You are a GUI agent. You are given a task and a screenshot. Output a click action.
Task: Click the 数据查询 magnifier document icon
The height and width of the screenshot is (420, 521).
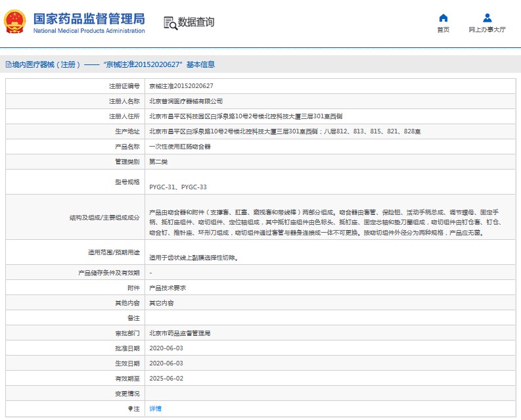point(170,22)
